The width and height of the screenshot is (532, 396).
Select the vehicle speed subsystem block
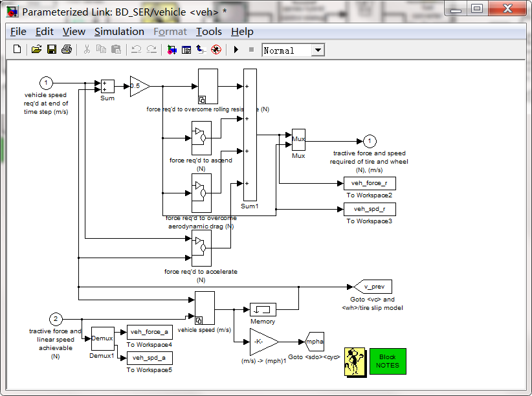[x=205, y=308]
